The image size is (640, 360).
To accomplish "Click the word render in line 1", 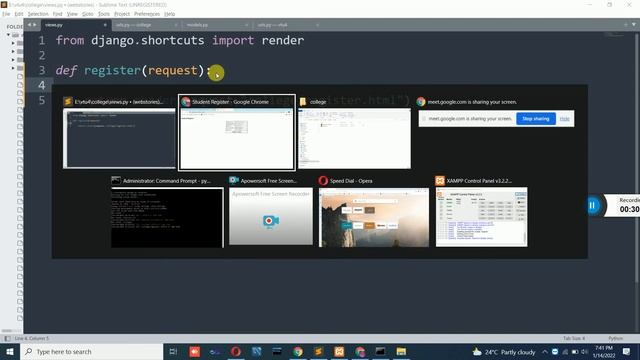I will click(x=282, y=40).
